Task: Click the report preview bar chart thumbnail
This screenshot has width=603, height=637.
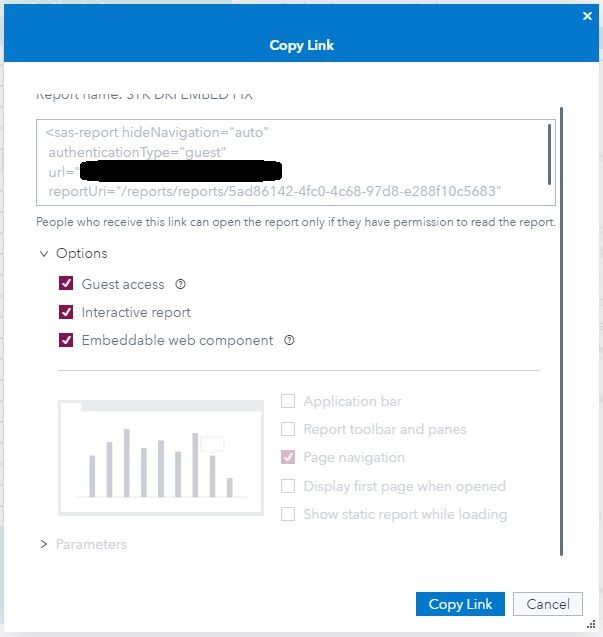Action: 160,455
